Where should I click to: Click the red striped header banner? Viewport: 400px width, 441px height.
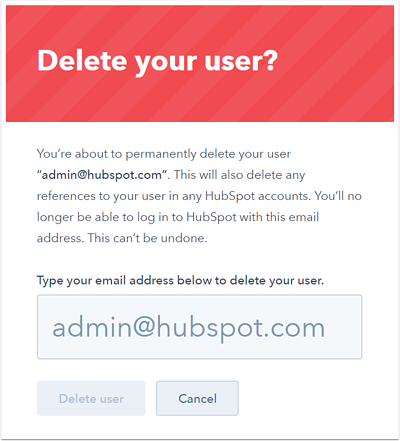(x=200, y=63)
